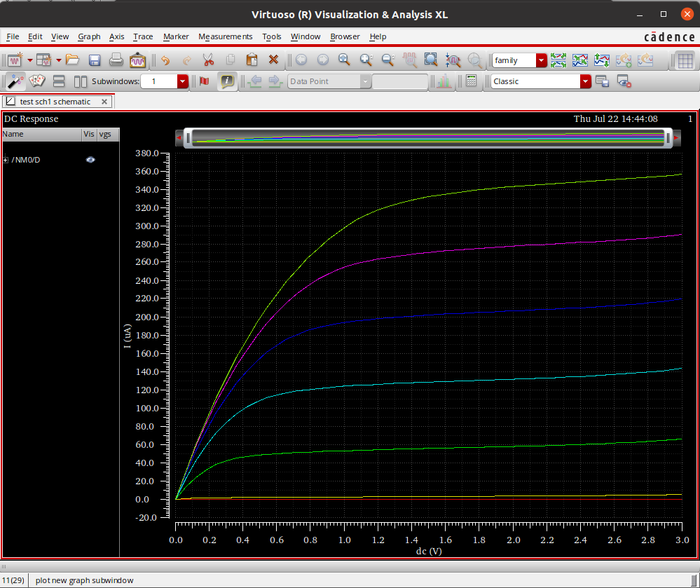This screenshot has width=700, height=588.
Task: Select the /NM0/D trace name
Action: [x=26, y=160]
